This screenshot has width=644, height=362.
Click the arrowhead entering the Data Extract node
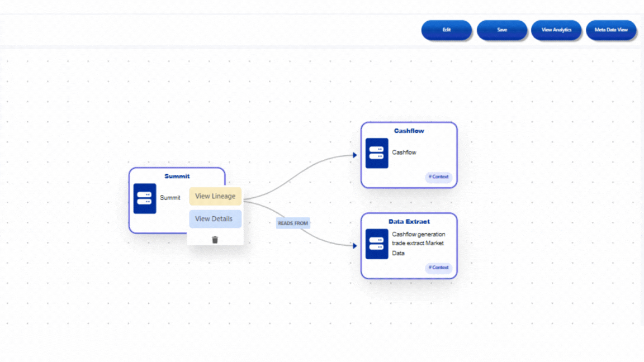tap(354, 246)
